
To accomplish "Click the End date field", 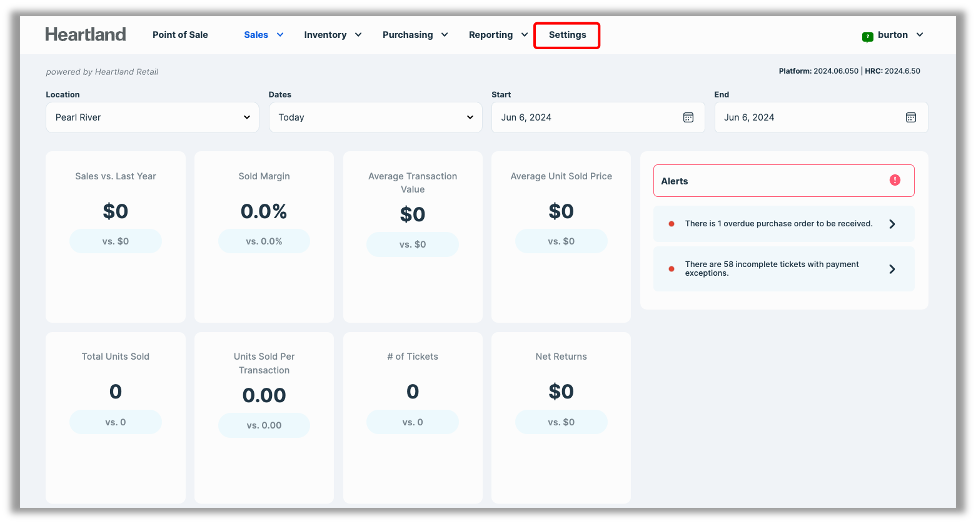I will pyautogui.click(x=808, y=117).
